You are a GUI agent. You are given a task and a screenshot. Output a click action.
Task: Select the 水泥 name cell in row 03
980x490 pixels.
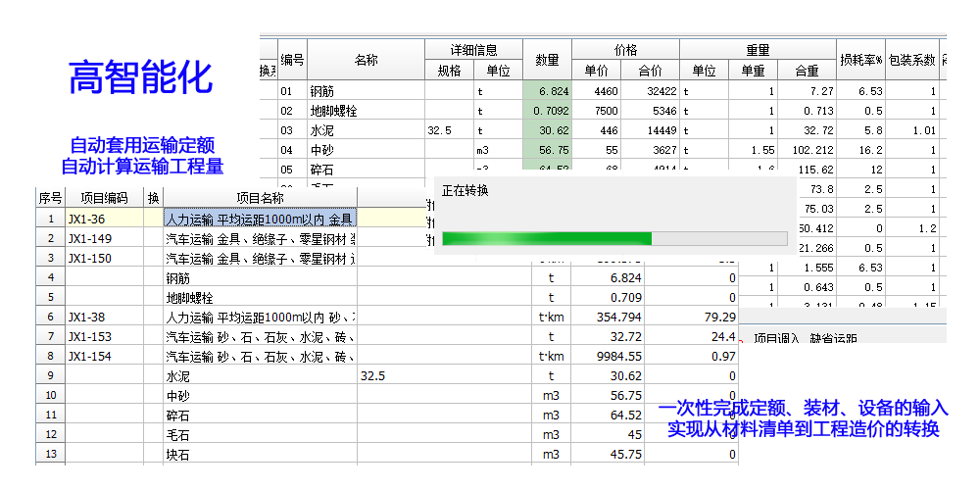[x=366, y=130]
